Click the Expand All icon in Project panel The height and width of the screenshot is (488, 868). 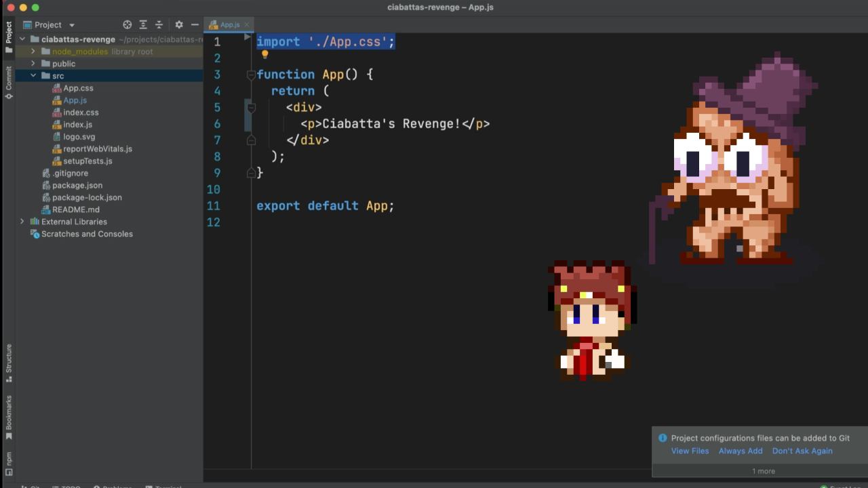[143, 24]
